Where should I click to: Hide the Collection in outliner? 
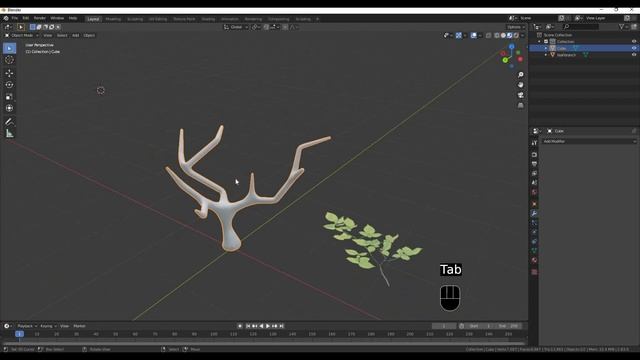coord(634,42)
